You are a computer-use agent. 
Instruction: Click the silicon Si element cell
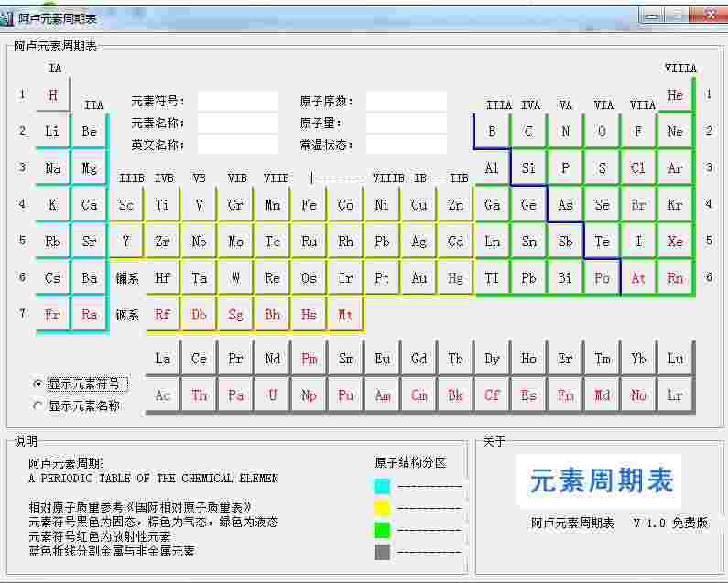point(528,168)
